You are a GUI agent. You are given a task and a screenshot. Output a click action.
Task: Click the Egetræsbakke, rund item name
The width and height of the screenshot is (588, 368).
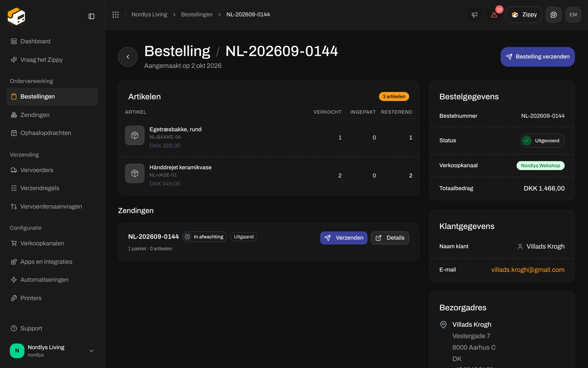click(x=175, y=129)
